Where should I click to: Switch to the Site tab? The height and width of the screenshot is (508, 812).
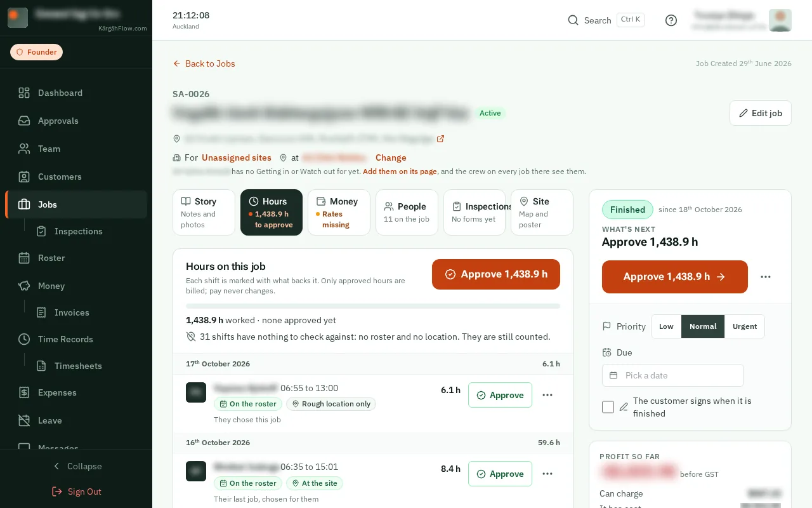542,212
